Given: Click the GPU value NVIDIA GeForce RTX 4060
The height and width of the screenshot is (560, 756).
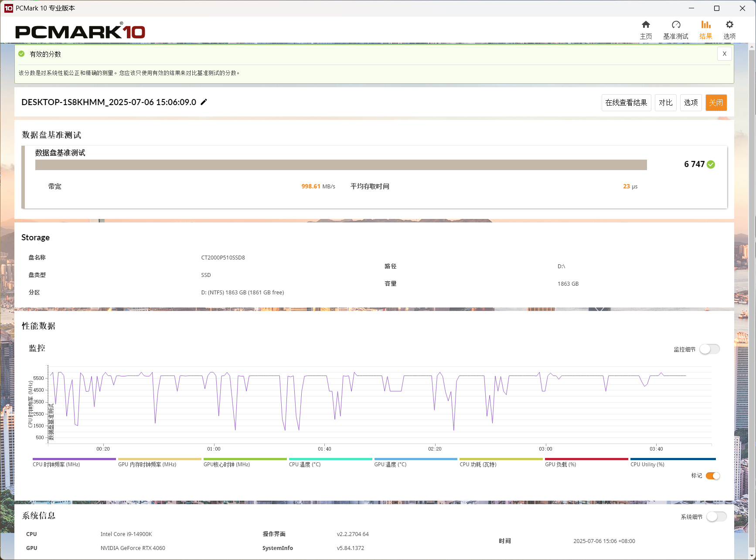Looking at the screenshot, I should 133,548.
